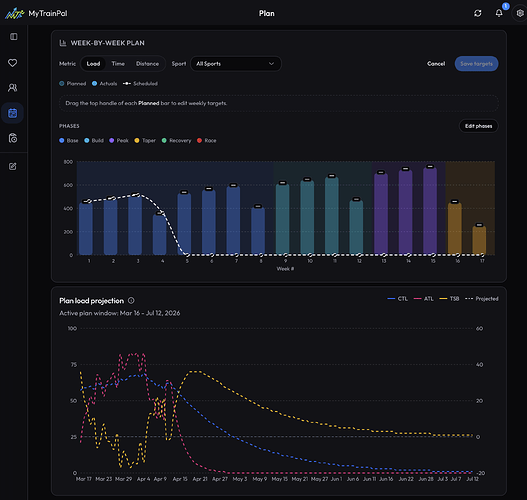Select the Load metric
The width and height of the screenshot is (527, 500).
[x=93, y=64]
